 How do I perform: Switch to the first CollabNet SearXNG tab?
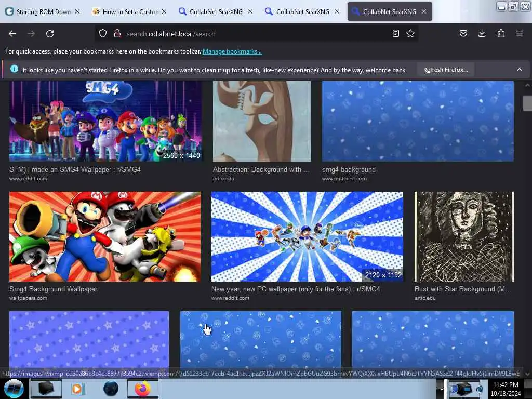coord(216,11)
